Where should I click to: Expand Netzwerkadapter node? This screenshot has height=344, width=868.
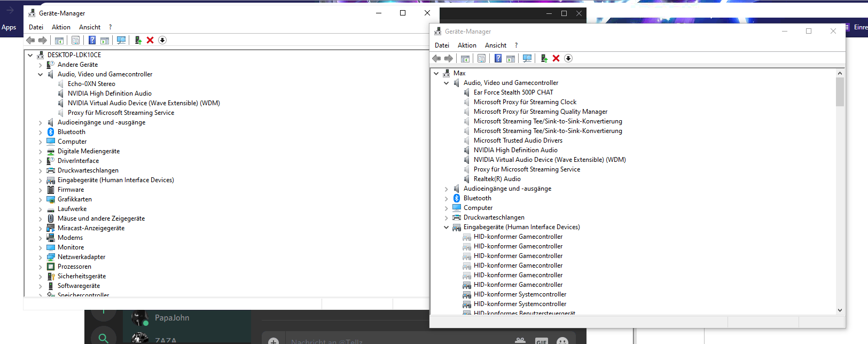40,257
